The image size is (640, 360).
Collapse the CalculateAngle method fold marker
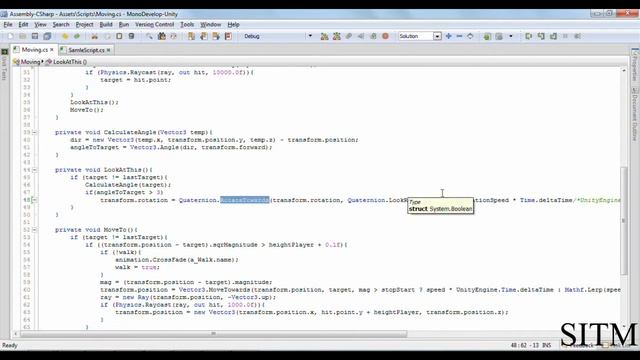pyautogui.click(x=34, y=132)
